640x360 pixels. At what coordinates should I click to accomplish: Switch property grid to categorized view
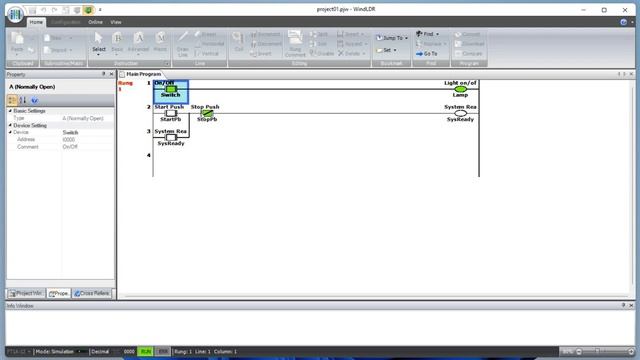pos(12,100)
